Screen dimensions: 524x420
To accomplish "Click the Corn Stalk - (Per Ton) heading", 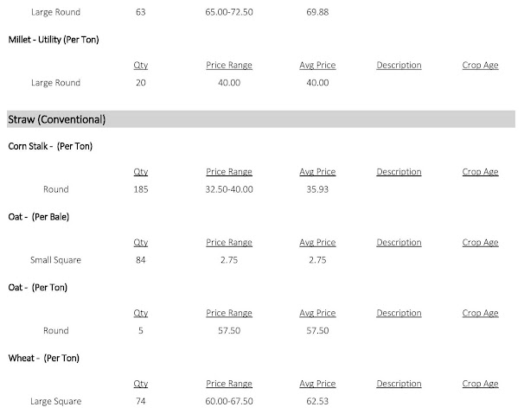I will (50, 146).
